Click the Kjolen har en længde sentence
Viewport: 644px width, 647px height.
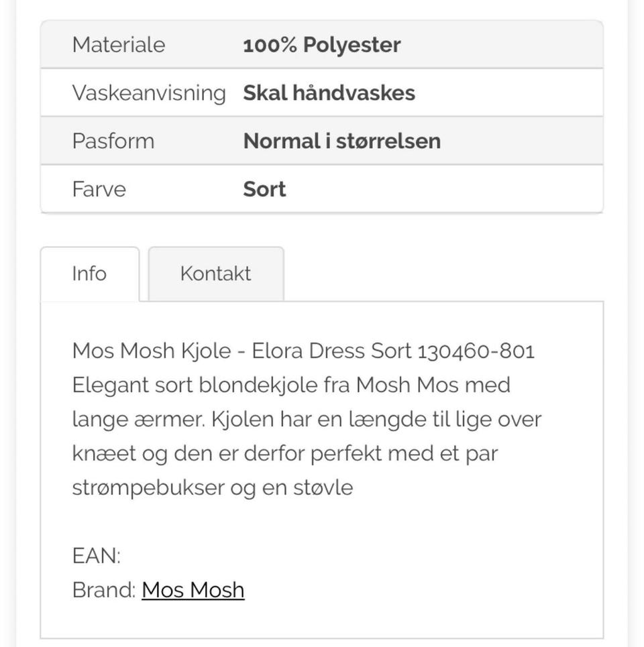376,419
